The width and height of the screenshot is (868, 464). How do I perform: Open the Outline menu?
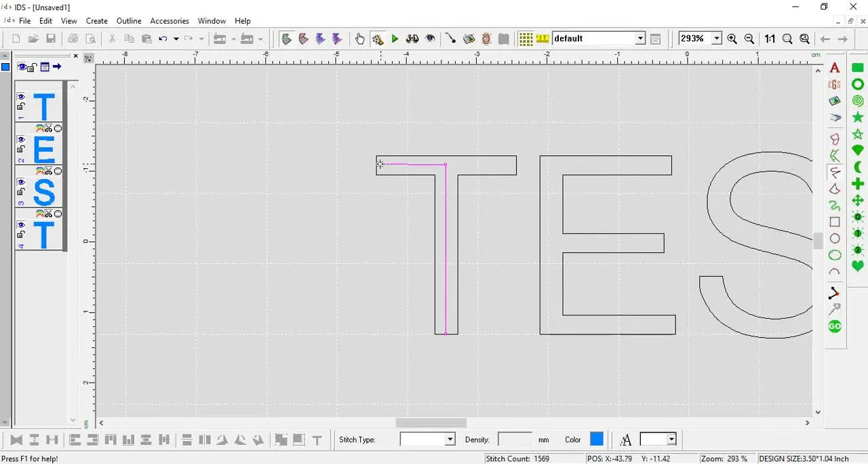click(129, 21)
